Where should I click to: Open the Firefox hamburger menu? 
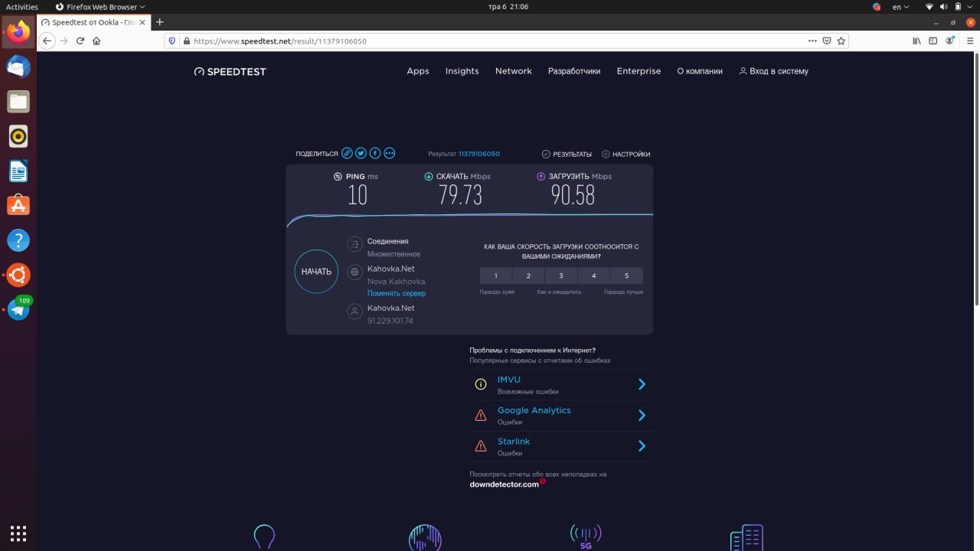coord(969,41)
